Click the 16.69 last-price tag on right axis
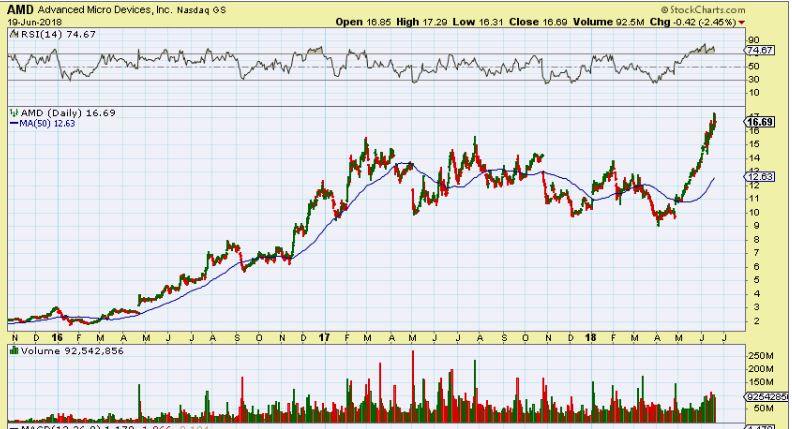Screen dimensions: 792x429 [760, 122]
